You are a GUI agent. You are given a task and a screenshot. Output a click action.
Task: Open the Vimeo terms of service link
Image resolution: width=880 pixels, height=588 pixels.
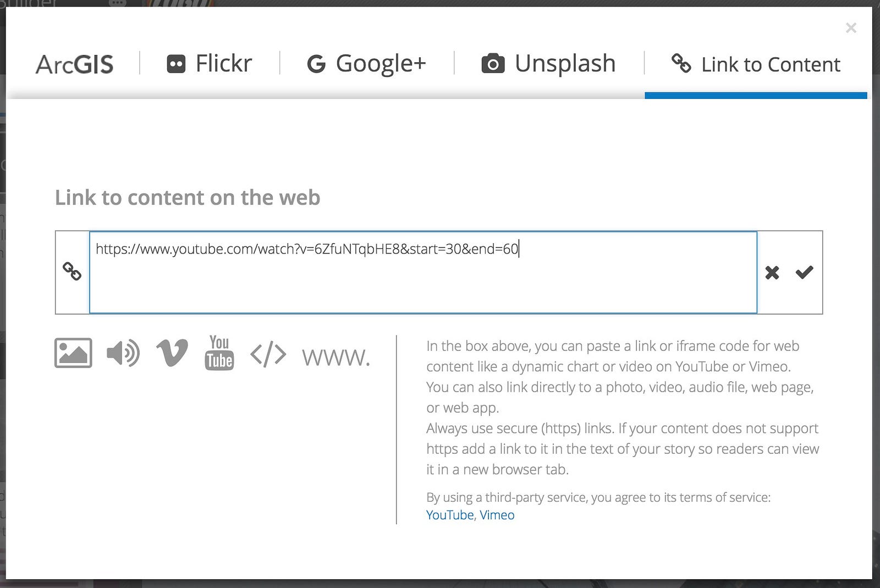497,515
